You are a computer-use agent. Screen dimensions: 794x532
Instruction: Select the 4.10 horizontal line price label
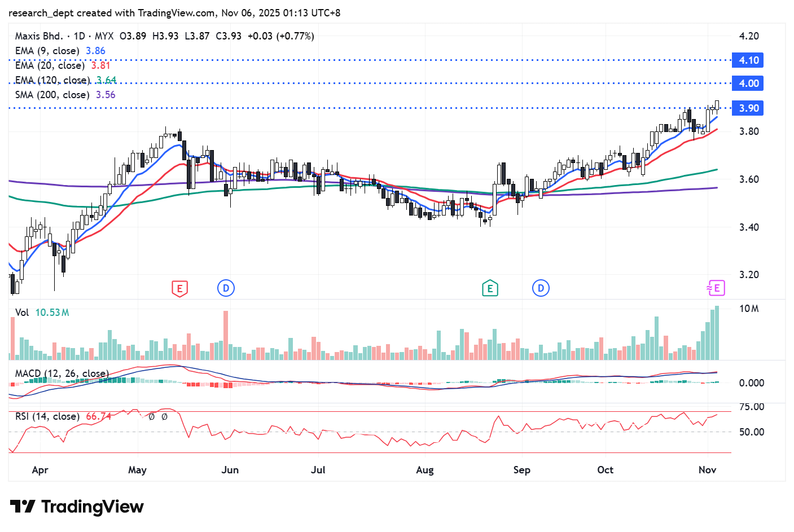click(748, 60)
